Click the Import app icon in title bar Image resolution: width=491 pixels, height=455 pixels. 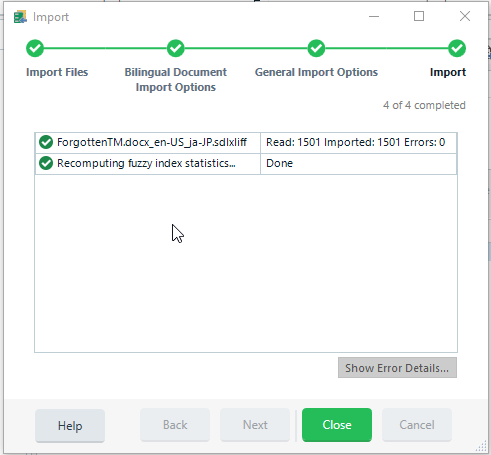[20, 17]
